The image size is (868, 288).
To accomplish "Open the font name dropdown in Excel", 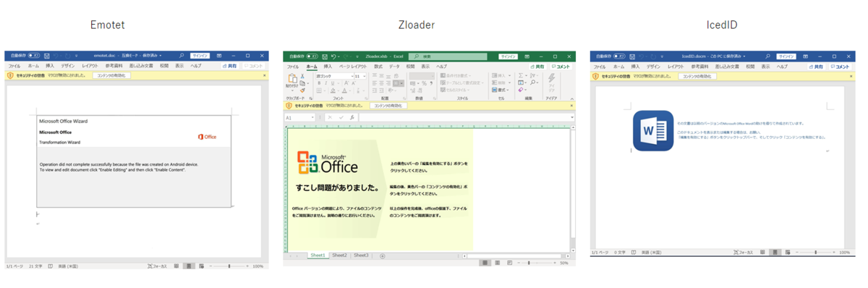I will click(x=352, y=76).
